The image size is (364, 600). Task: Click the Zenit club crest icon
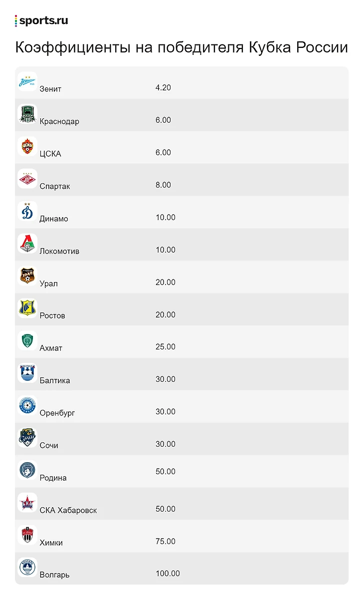point(27,81)
